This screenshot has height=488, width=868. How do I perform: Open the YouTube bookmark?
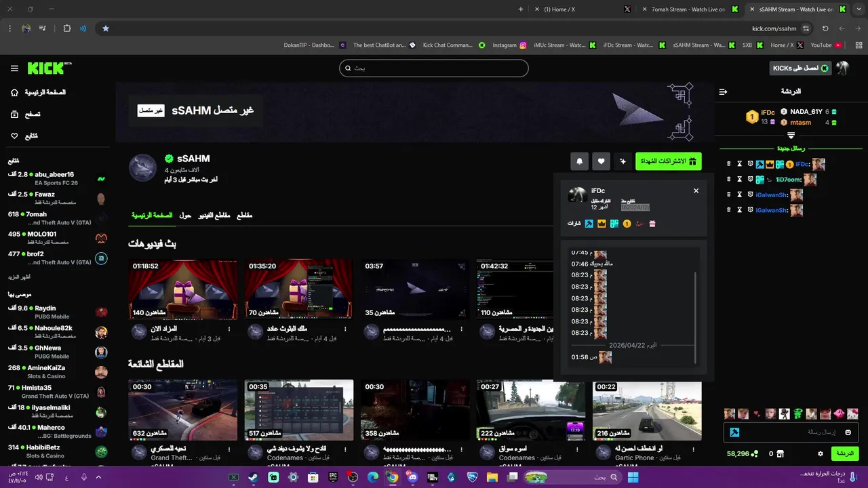(826, 45)
